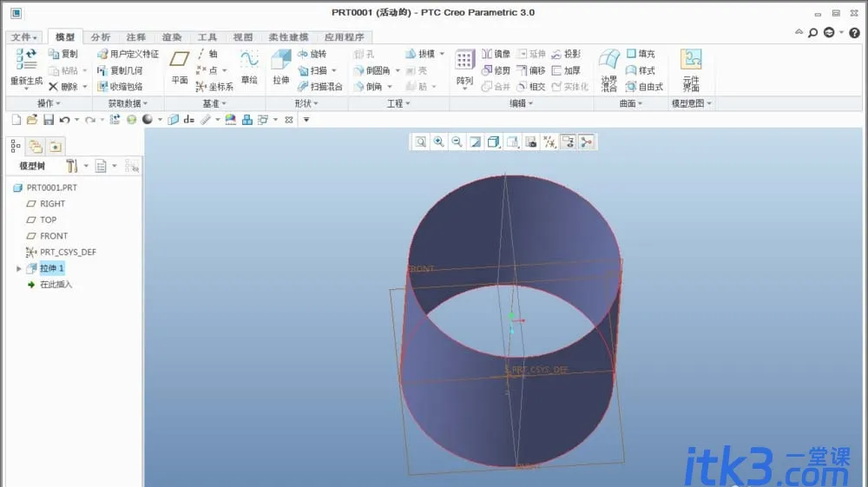The image size is (868, 487).
Task: Click the Save icon in quick toolbar
Action: tap(49, 120)
